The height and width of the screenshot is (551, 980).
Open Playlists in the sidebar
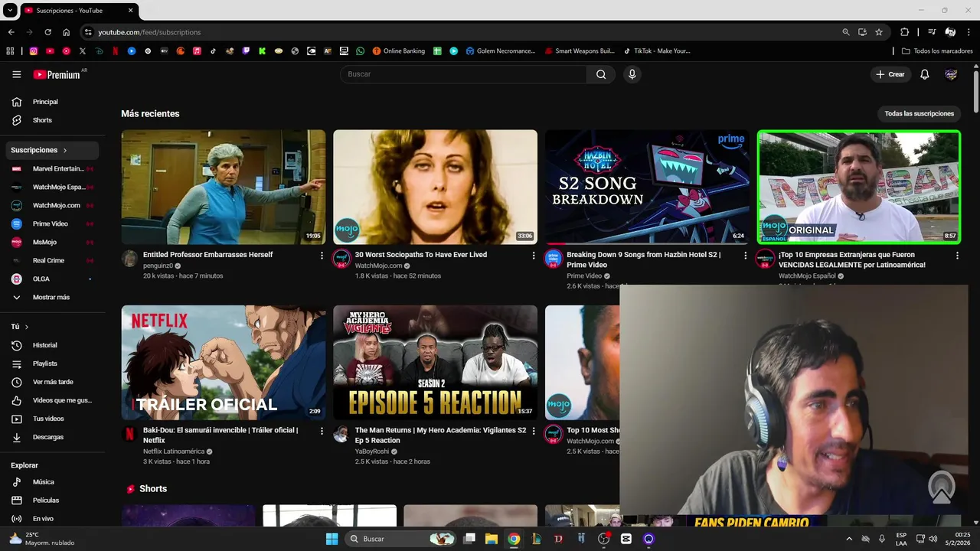pos(53,364)
